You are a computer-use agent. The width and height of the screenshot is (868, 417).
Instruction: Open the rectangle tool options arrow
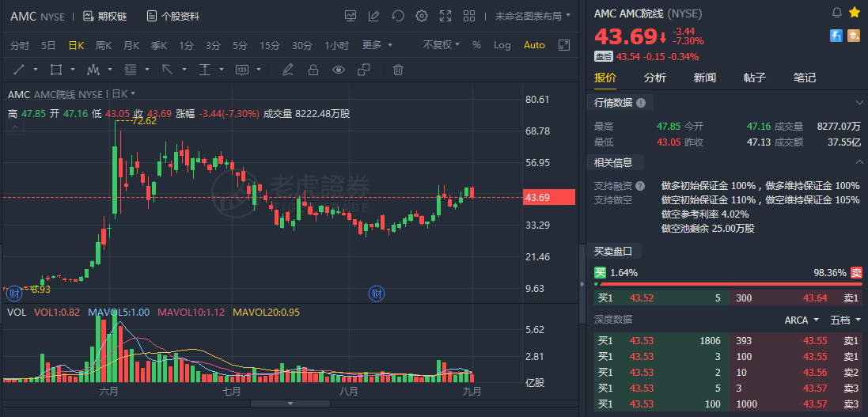73,70
